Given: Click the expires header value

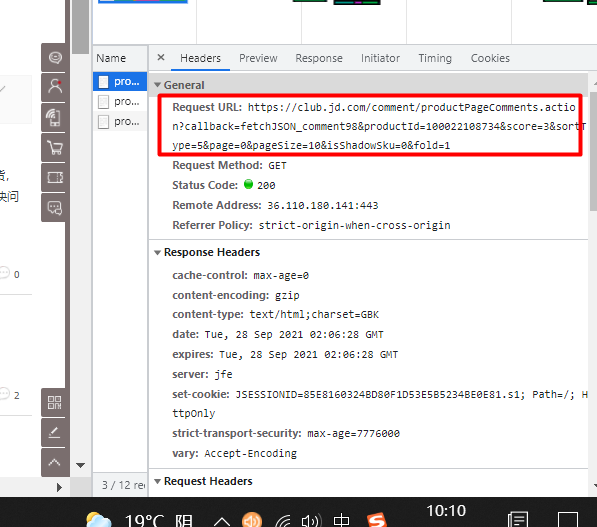Looking at the screenshot, I should coord(308,355).
